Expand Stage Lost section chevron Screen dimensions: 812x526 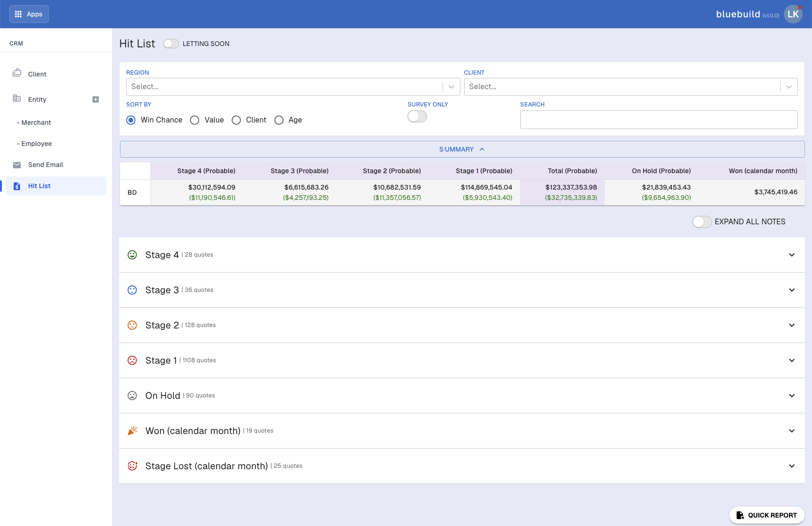pos(792,466)
